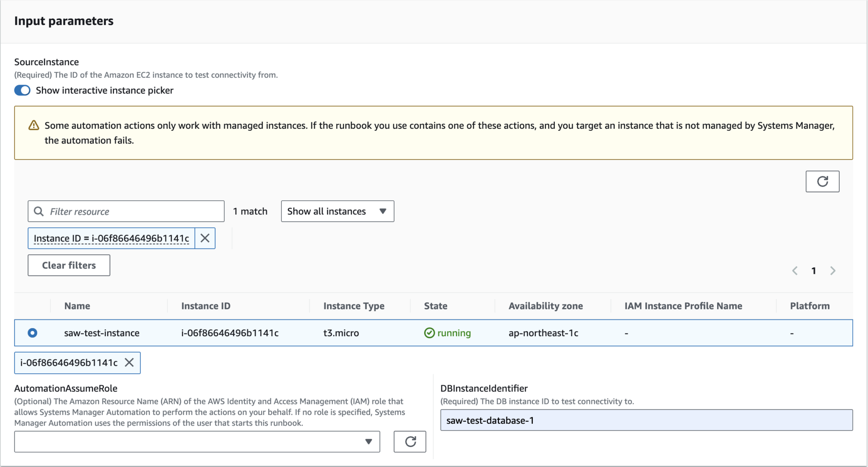Refresh the AutomationAssumeRole role list

(410, 442)
